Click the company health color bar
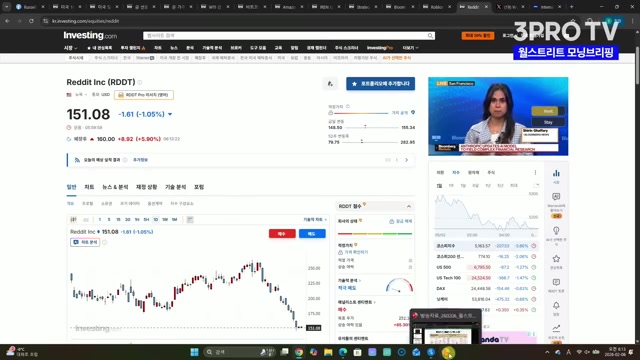This screenshot has width=640, height=360. coord(375,234)
